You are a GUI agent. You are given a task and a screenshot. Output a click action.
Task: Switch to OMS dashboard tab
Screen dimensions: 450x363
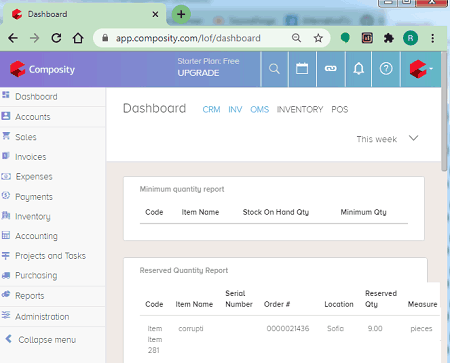260,109
